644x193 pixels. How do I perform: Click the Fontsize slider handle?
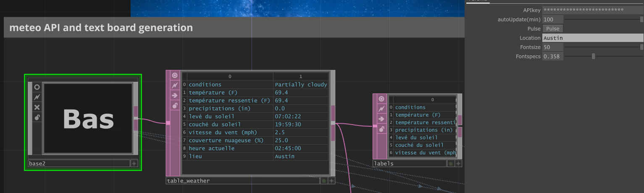(642, 47)
